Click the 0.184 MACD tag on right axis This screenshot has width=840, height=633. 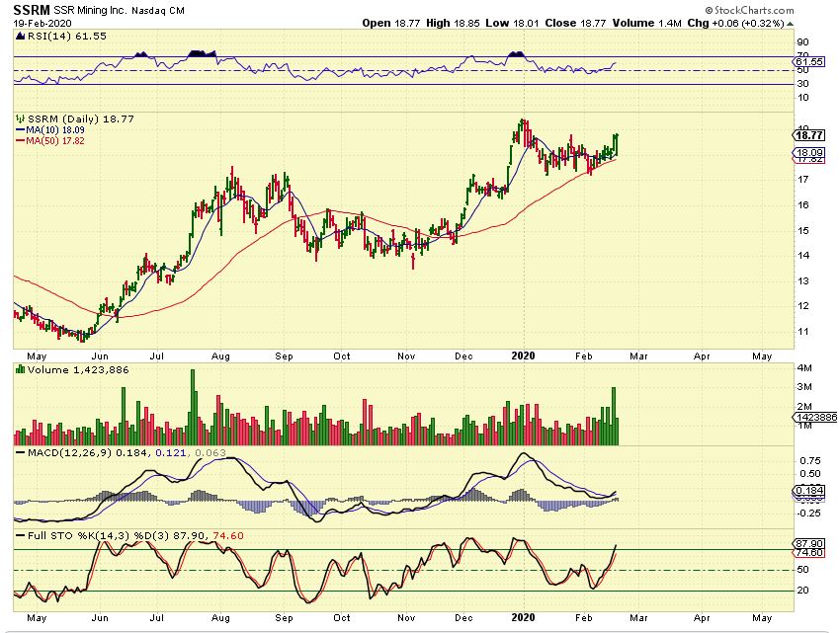click(808, 491)
